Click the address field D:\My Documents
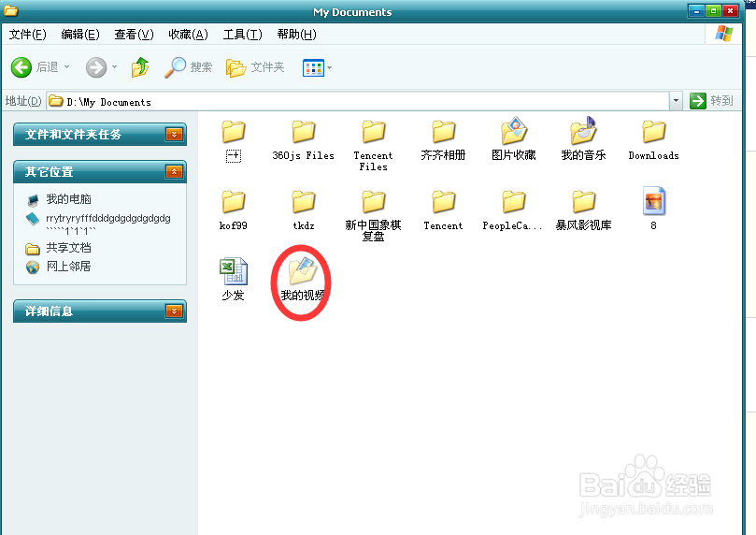The width and height of the screenshot is (756, 535). click(358, 101)
